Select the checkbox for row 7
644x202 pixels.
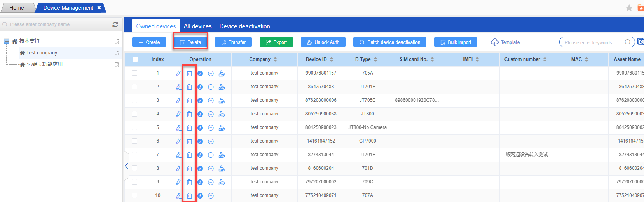[134, 155]
